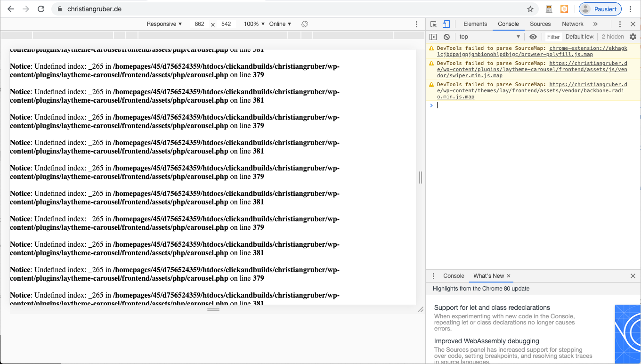Clear the console with the clear icon

(x=446, y=37)
